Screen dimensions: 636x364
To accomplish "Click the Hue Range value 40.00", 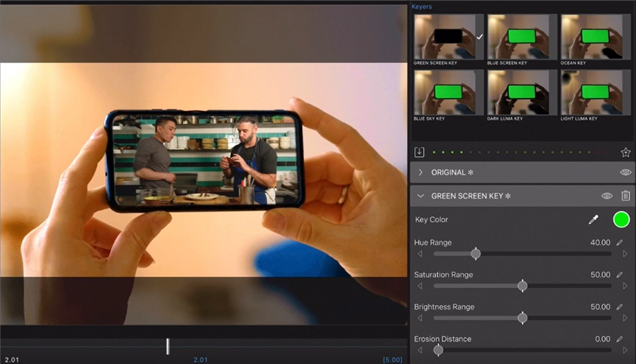I will point(600,243).
